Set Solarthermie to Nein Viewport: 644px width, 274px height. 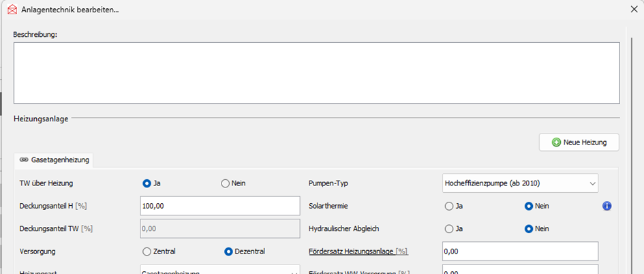(x=529, y=206)
